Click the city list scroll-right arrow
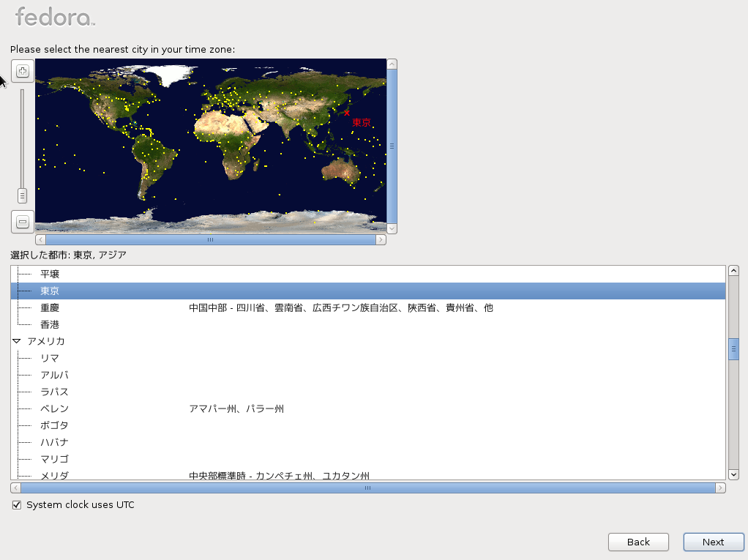Screen dimensions: 748x560 720,488
